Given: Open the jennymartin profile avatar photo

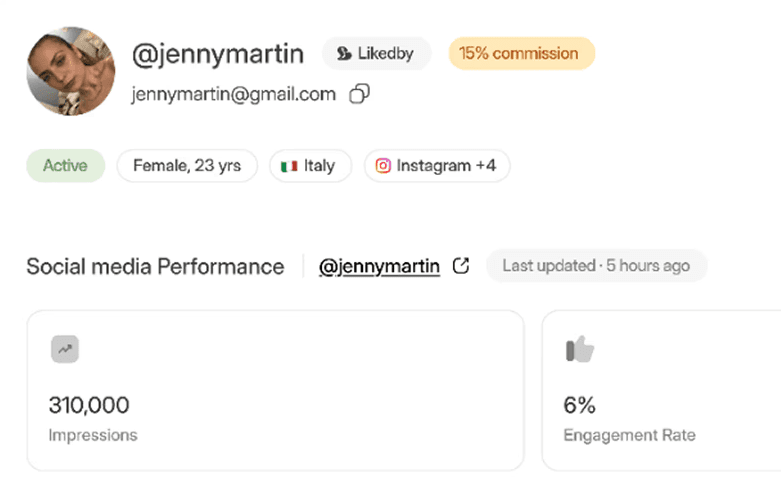Looking at the screenshot, I should coord(70,71).
